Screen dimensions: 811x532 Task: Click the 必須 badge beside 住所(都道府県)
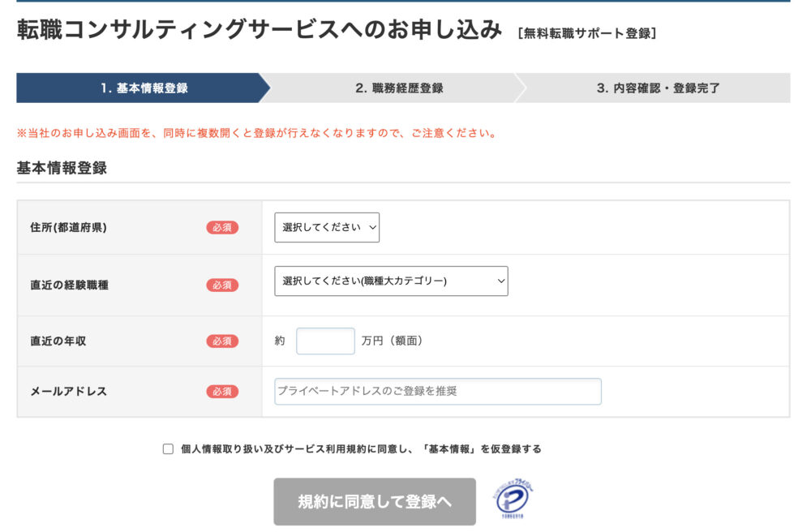click(222, 228)
